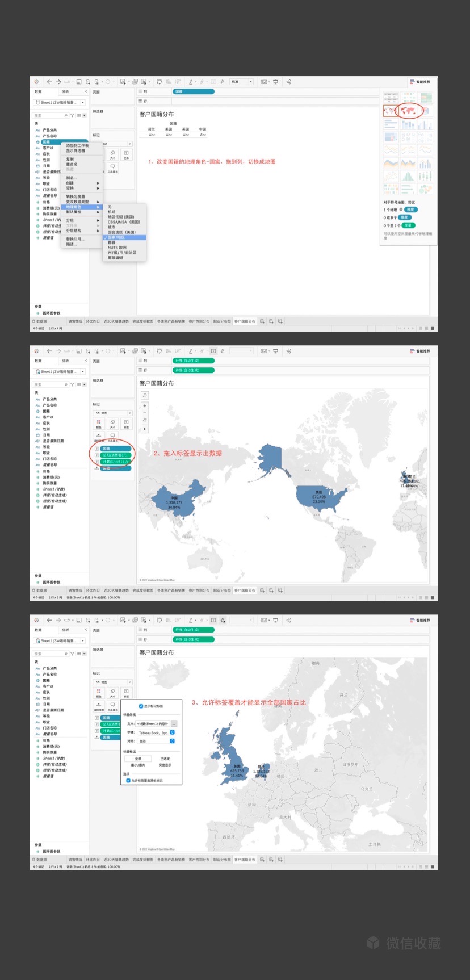The width and height of the screenshot is (470, 980).
Task: Click the forward arrow in top screenshot toolbar
Action: tap(58, 82)
